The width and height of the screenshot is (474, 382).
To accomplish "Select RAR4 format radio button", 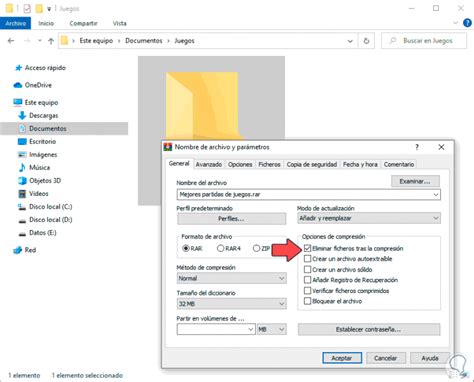I will click(x=220, y=248).
